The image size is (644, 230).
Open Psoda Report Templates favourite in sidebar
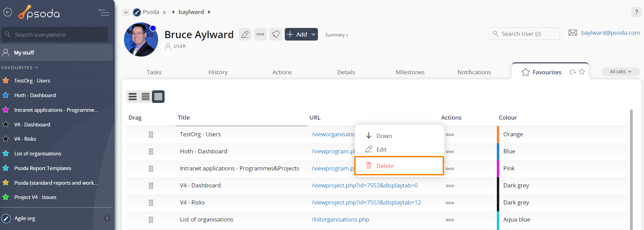[x=43, y=168]
